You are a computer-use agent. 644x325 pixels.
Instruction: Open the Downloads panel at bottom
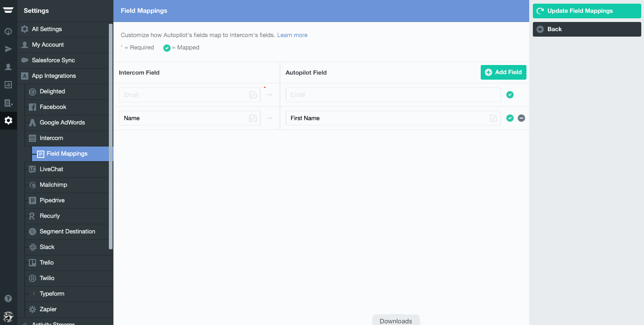(396, 320)
